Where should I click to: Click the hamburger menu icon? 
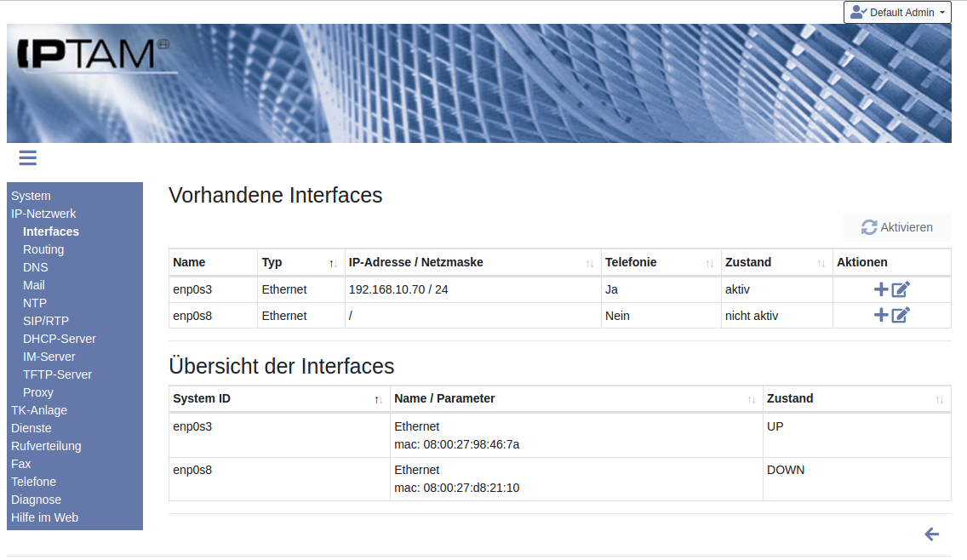[x=27, y=157]
